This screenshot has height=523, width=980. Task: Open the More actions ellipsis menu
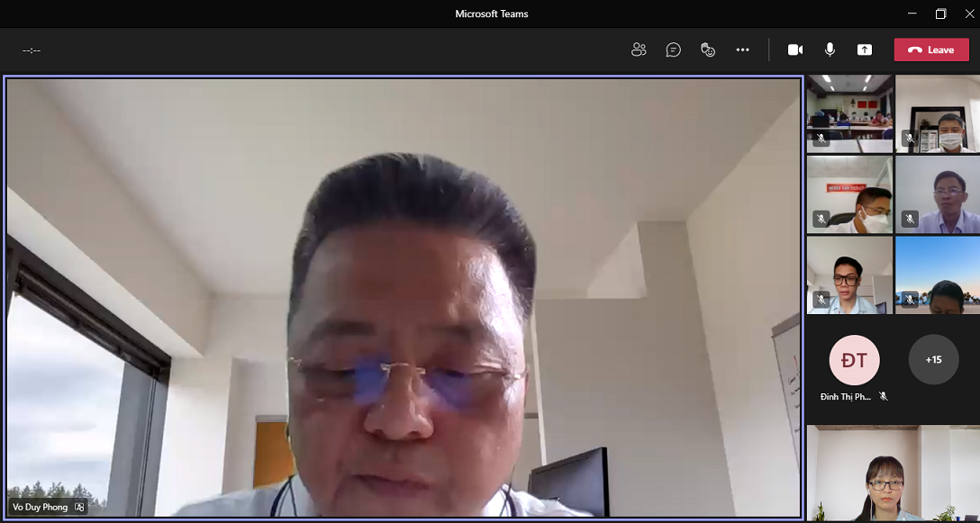pos(742,50)
